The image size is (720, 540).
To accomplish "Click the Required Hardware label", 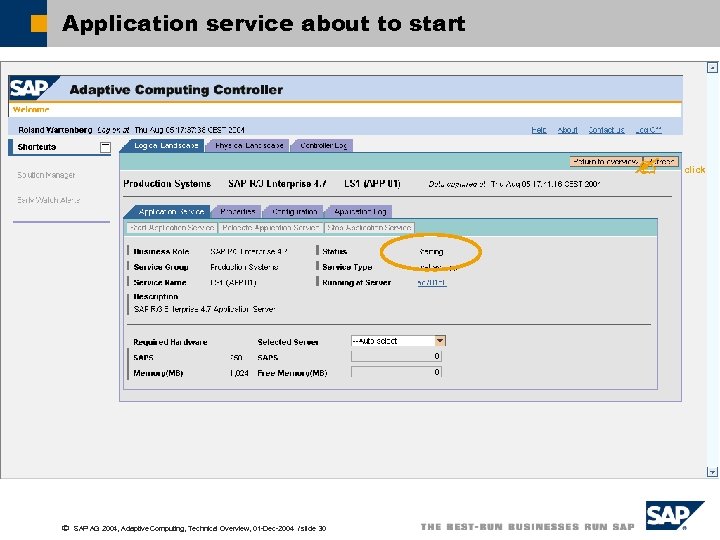I will click(170, 342).
